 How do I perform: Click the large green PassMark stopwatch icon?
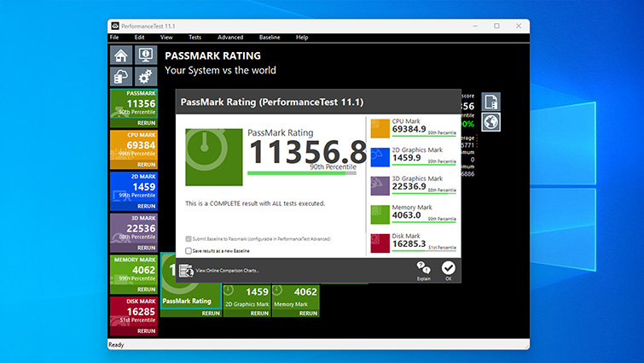[x=214, y=157]
